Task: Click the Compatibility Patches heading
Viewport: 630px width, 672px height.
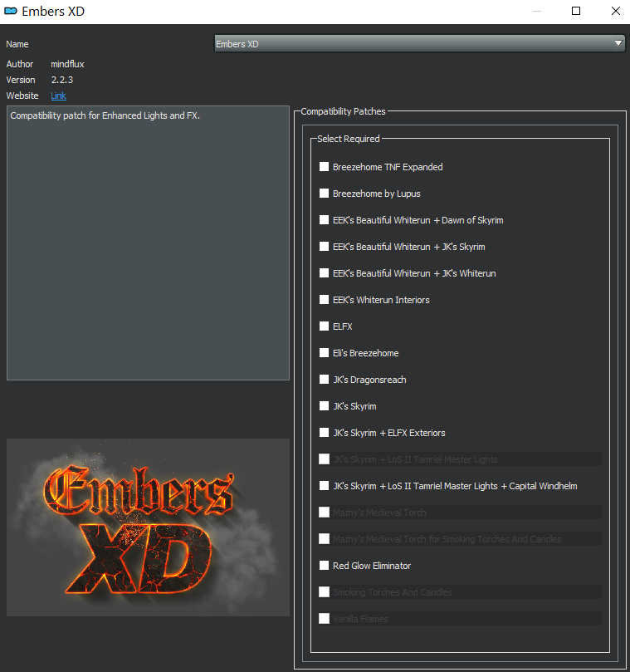Action: pyautogui.click(x=343, y=111)
